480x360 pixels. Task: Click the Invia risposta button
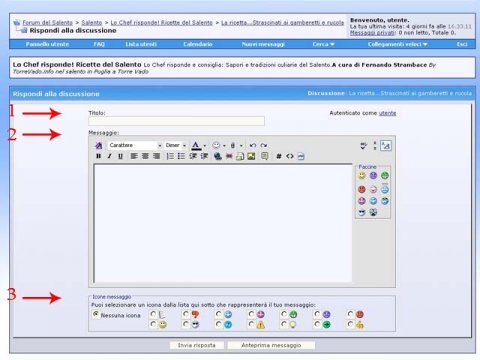(x=197, y=345)
